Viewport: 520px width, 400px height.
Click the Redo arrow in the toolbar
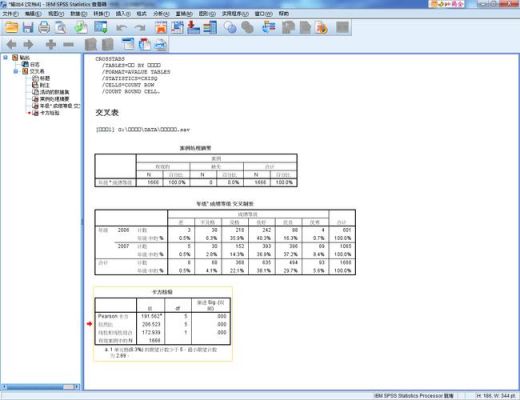click(140, 28)
